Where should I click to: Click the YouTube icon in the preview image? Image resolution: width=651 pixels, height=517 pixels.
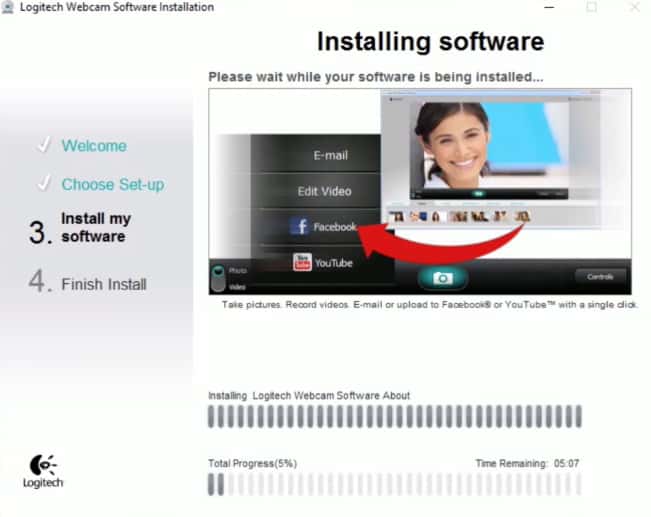(302, 262)
